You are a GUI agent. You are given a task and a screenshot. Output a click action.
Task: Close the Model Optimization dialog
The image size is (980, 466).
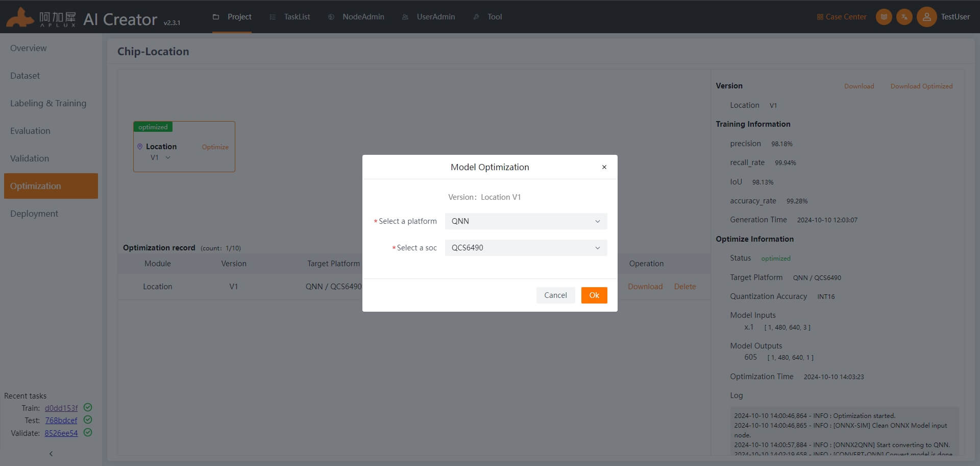[x=604, y=167]
